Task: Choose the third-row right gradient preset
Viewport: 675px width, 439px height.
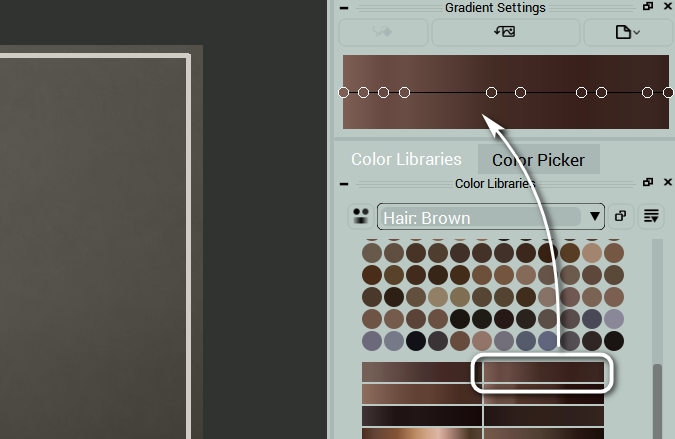Action: [544, 416]
